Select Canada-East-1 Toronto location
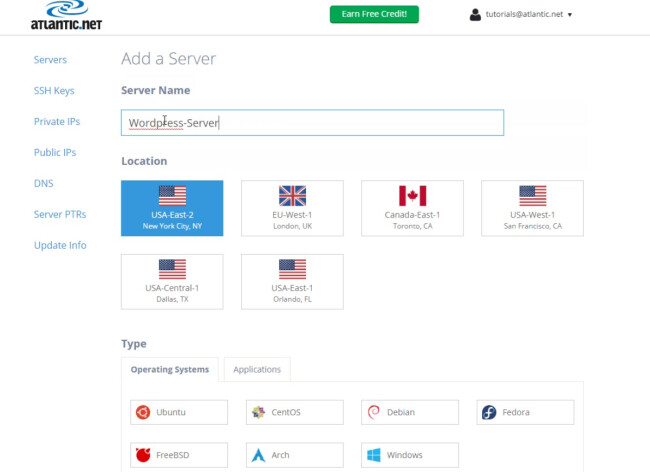The width and height of the screenshot is (650, 472). point(412,208)
